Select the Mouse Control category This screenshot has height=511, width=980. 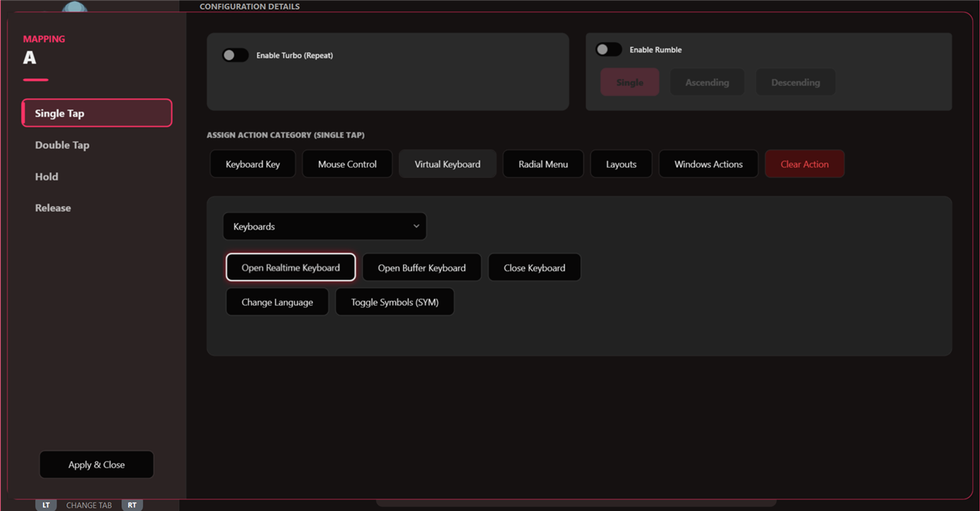[x=348, y=164]
